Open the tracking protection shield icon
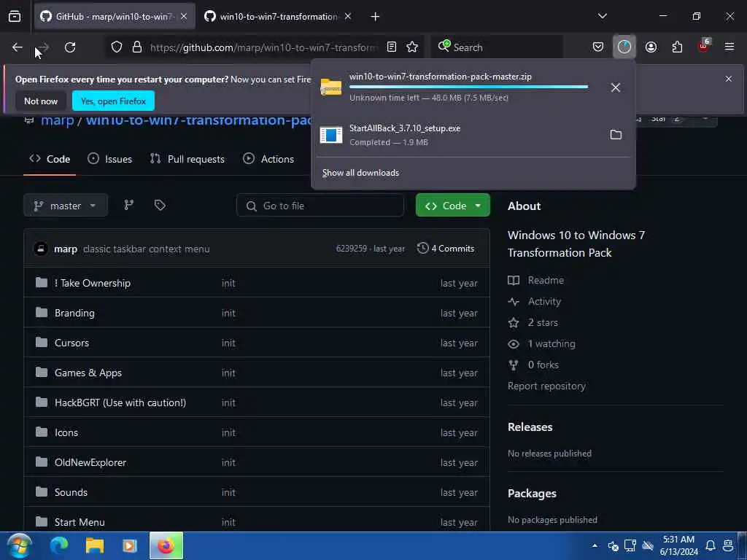Image resolution: width=747 pixels, height=560 pixels. [117, 47]
